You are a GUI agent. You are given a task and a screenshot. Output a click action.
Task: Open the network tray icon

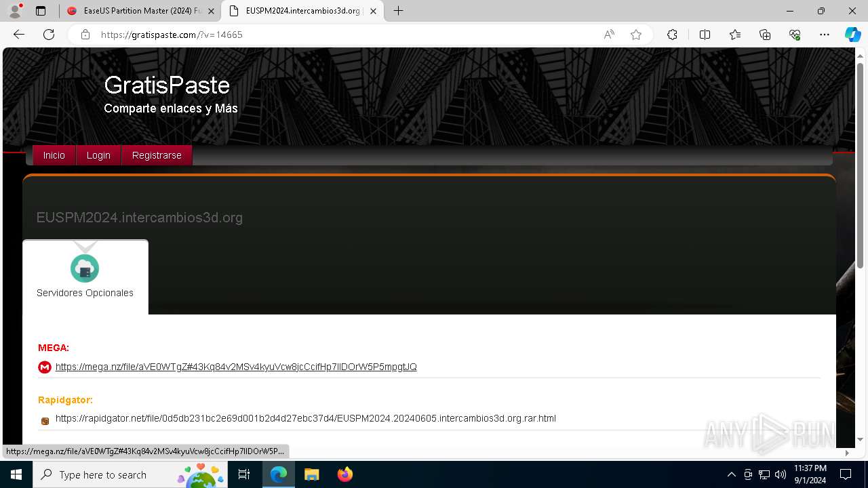(764, 474)
